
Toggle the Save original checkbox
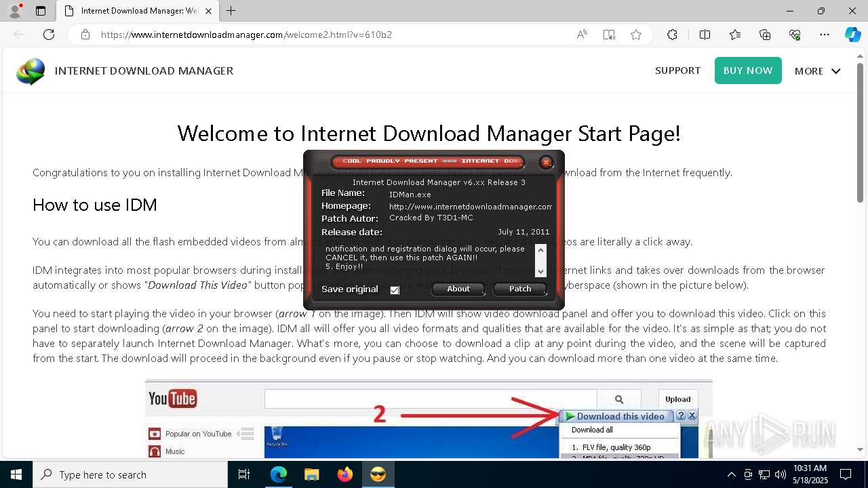coord(395,290)
